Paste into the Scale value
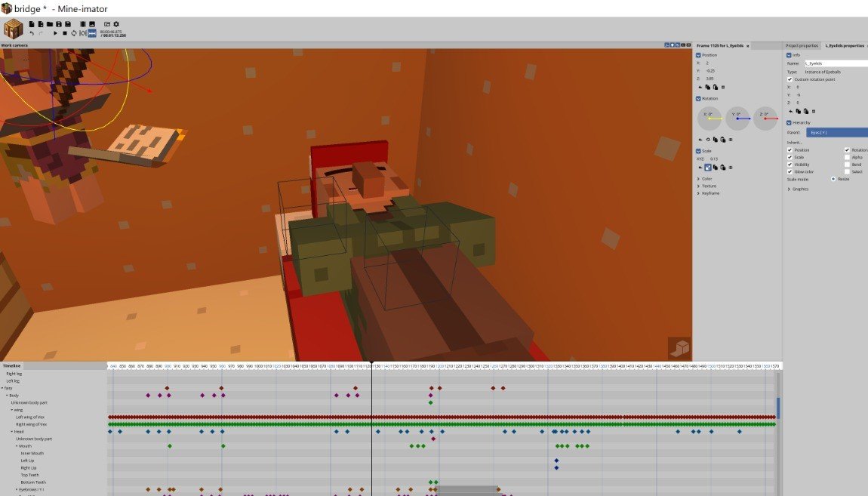This screenshot has width=868, height=496. pyautogui.click(x=723, y=167)
